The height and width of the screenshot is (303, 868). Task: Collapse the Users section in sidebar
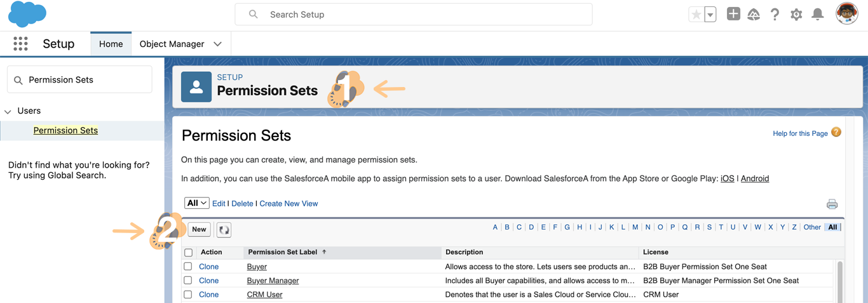click(8, 111)
